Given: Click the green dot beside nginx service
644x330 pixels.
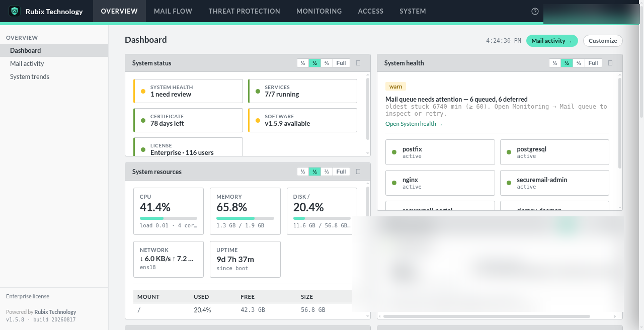Looking at the screenshot, I should pos(394,183).
